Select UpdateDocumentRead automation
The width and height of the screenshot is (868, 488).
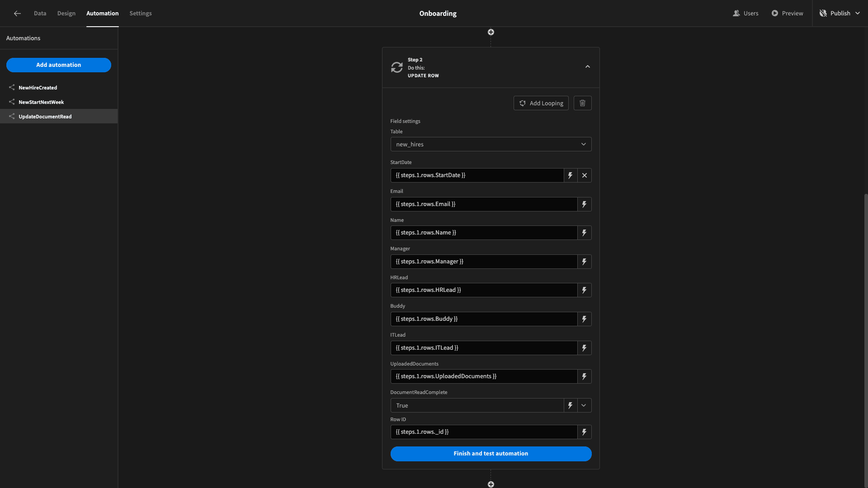59,117
